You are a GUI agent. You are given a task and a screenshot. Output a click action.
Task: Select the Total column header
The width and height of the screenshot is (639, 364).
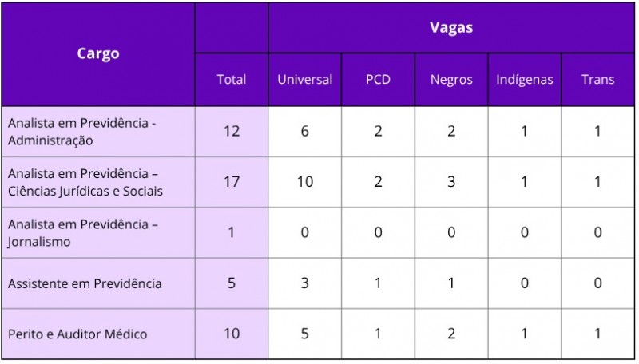click(x=232, y=80)
